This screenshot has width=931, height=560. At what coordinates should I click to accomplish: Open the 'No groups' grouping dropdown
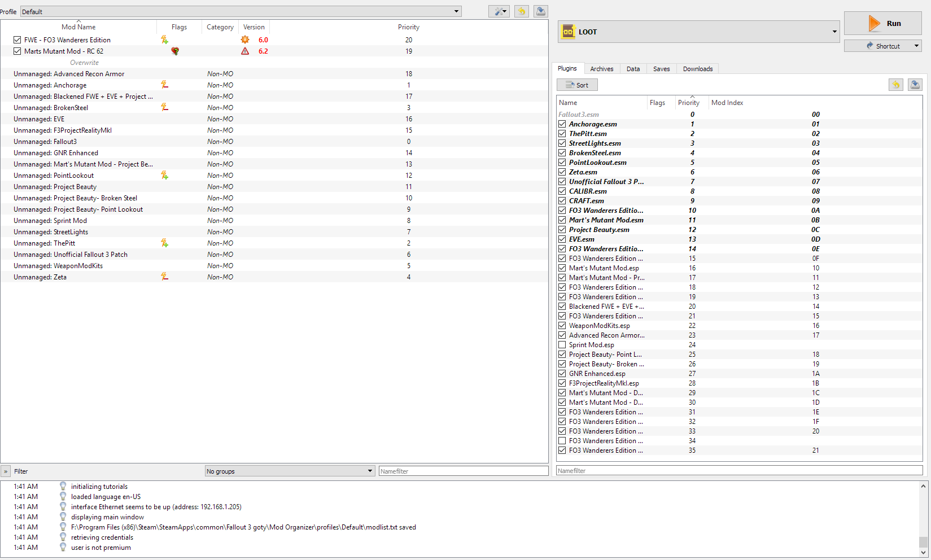tap(290, 471)
